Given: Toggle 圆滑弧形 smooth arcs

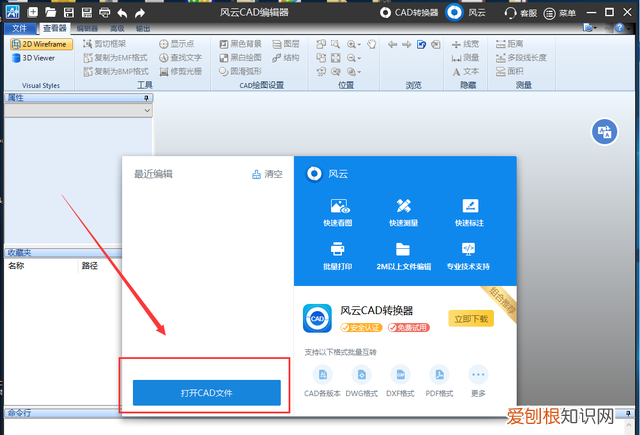Looking at the screenshot, I should (x=240, y=71).
